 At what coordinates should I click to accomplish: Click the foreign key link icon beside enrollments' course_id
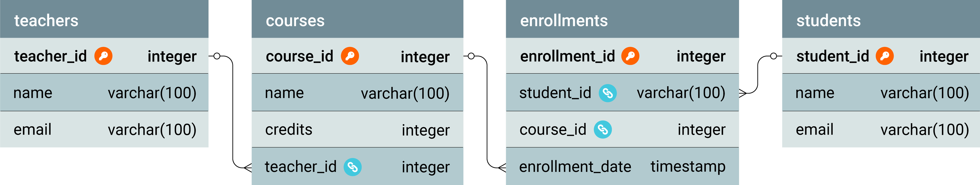pos(603,130)
